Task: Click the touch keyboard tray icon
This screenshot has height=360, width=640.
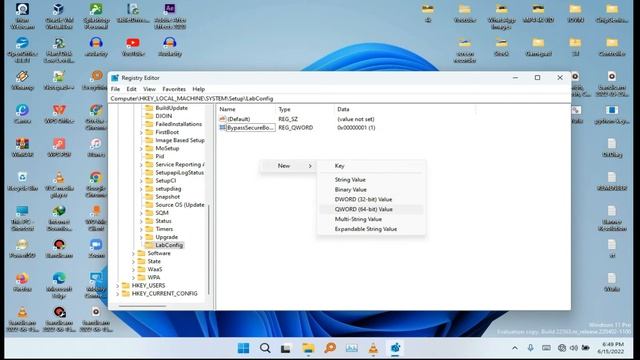Action: click(546, 348)
